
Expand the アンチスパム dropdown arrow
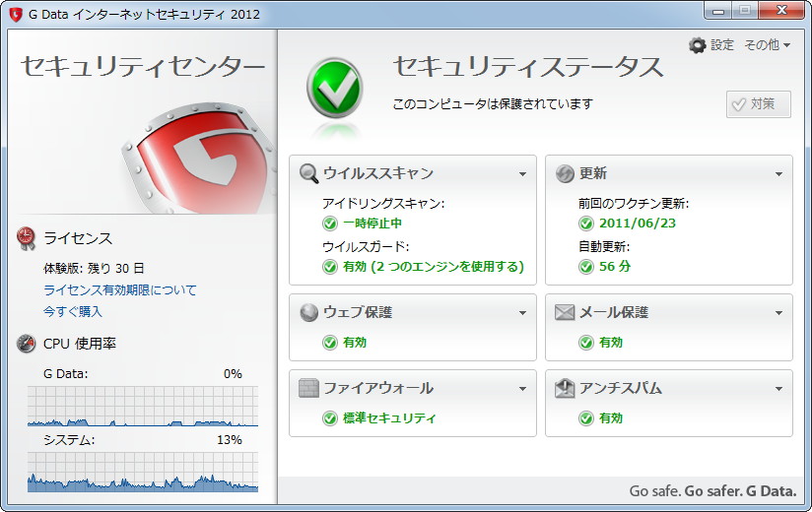coord(778,389)
